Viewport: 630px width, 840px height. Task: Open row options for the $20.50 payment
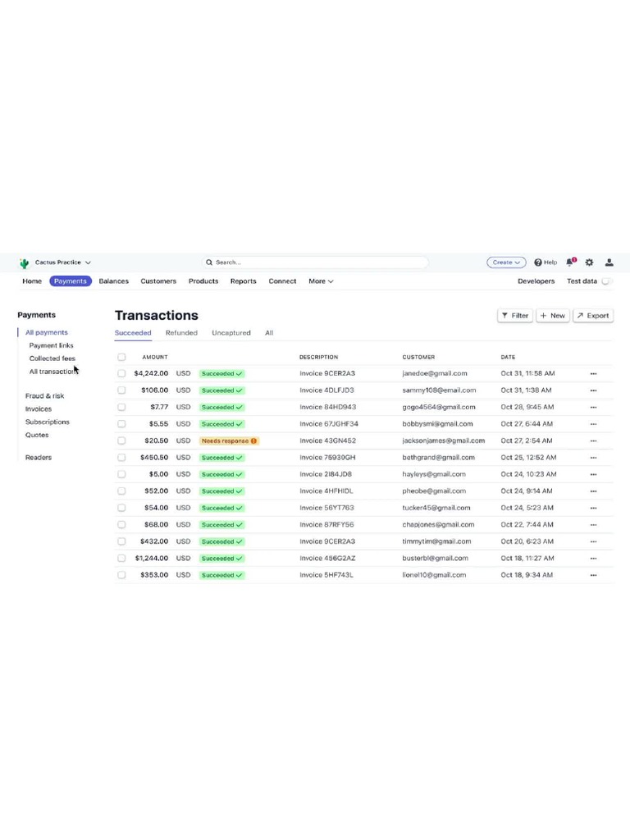[x=594, y=441]
